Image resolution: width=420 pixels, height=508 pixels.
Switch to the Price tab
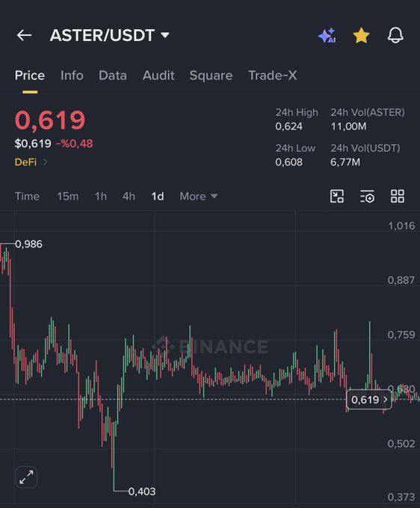pos(30,75)
